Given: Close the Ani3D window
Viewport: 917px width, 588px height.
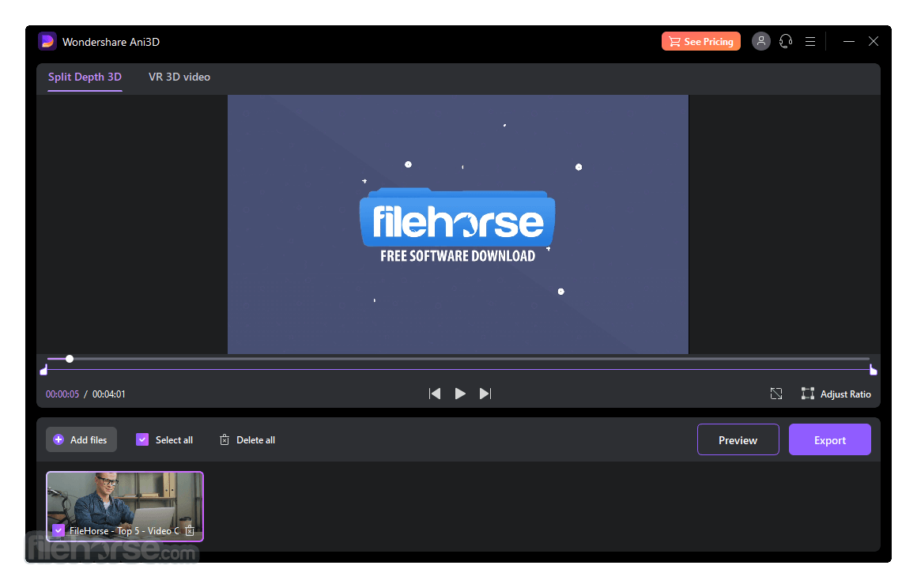Looking at the screenshot, I should 874,42.
